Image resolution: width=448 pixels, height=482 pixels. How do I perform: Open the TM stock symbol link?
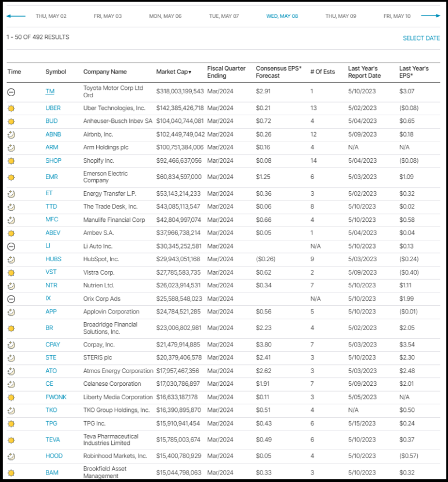coord(50,92)
